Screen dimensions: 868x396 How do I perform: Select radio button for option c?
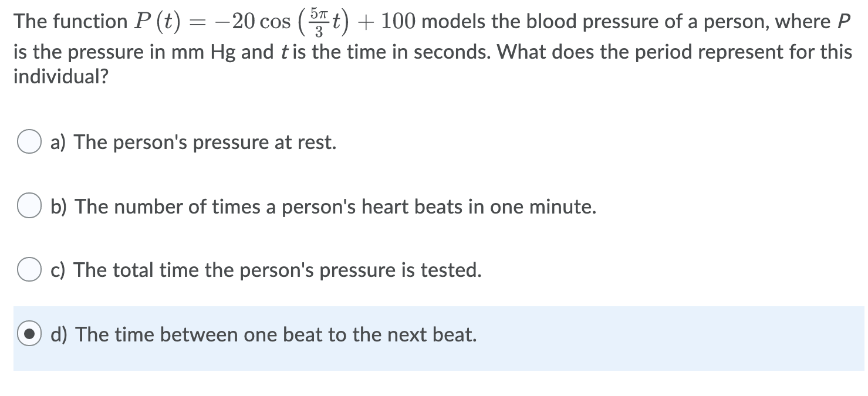(x=29, y=269)
